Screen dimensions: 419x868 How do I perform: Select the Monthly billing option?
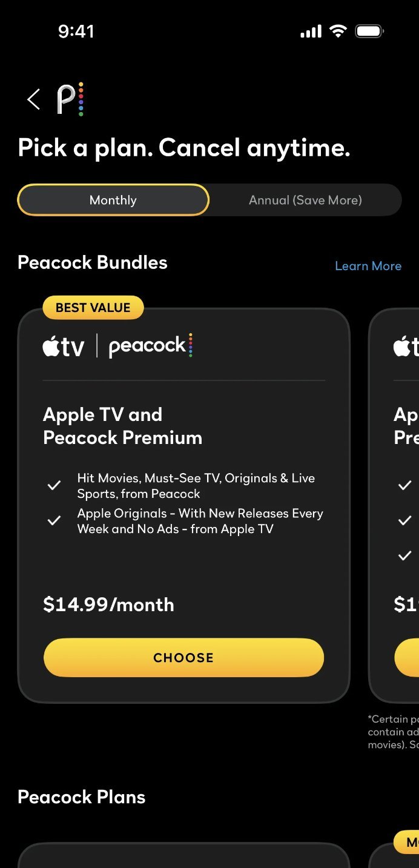(113, 200)
